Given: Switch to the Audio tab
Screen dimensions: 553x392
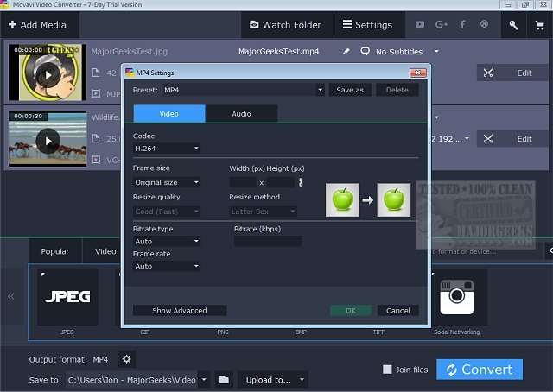Looking at the screenshot, I should (x=241, y=113).
